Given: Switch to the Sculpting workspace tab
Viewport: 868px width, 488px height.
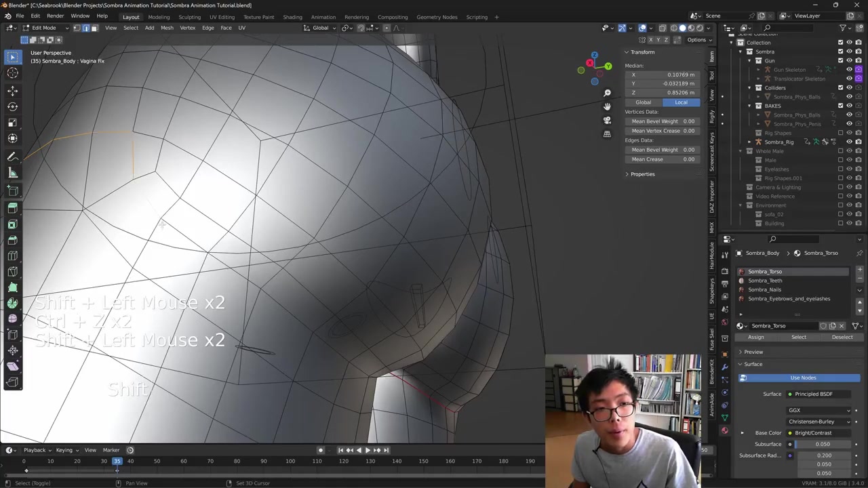Looking at the screenshot, I should click(189, 17).
